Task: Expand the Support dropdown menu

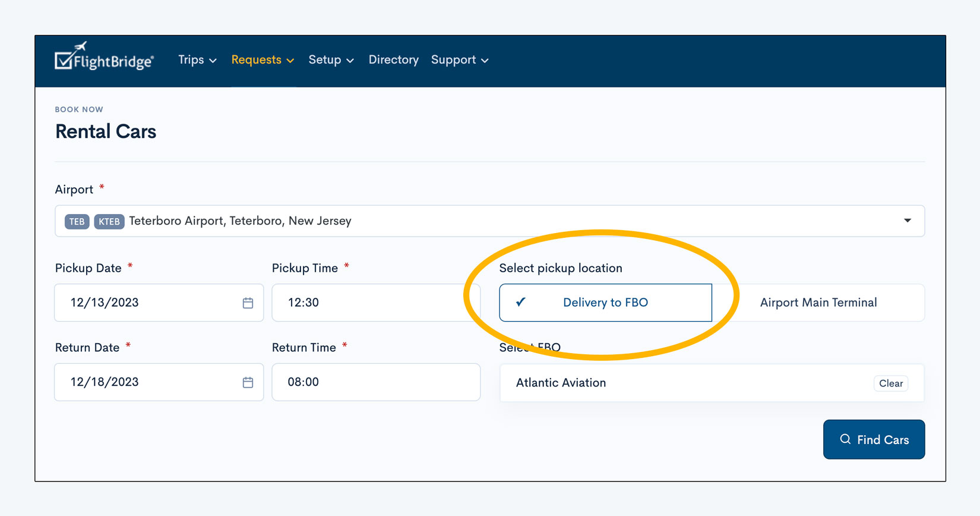Action: pos(460,60)
